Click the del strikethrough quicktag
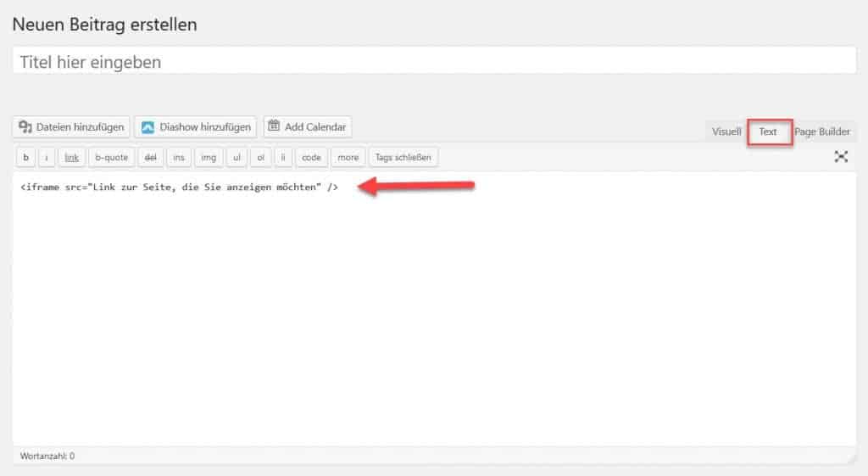868x476 pixels. (151, 157)
